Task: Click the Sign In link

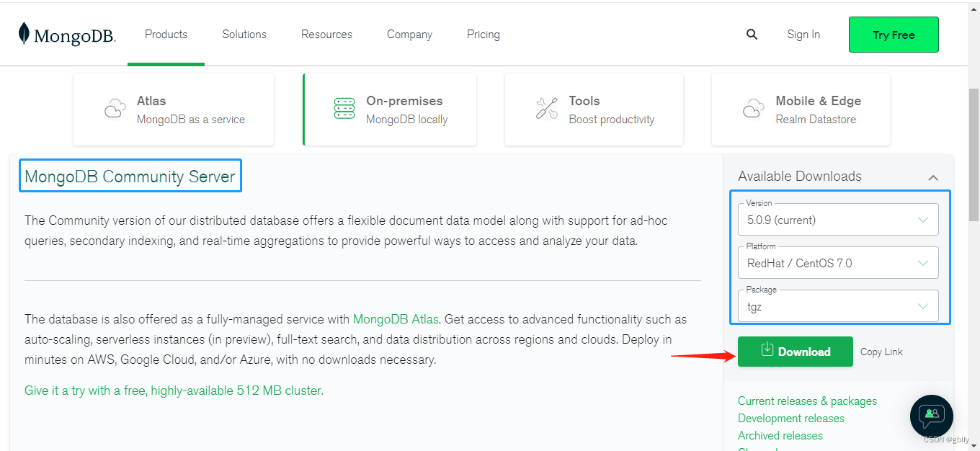Action: point(803,35)
